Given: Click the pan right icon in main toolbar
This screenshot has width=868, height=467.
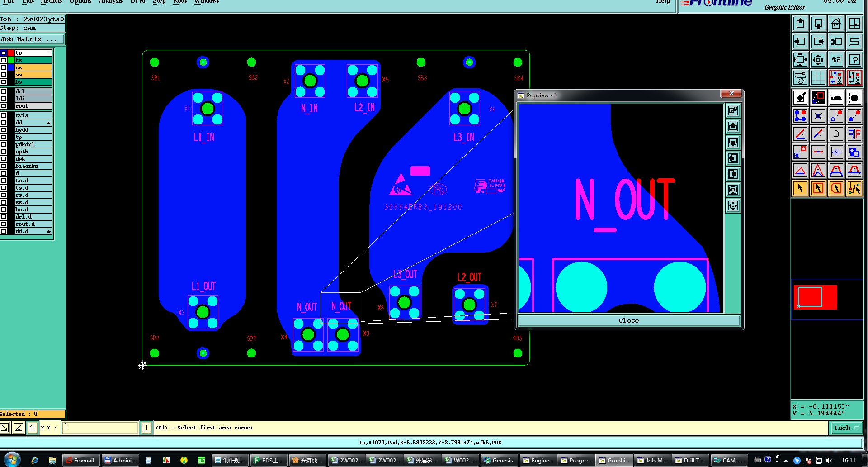Looking at the screenshot, I should (x=818, y=42).
